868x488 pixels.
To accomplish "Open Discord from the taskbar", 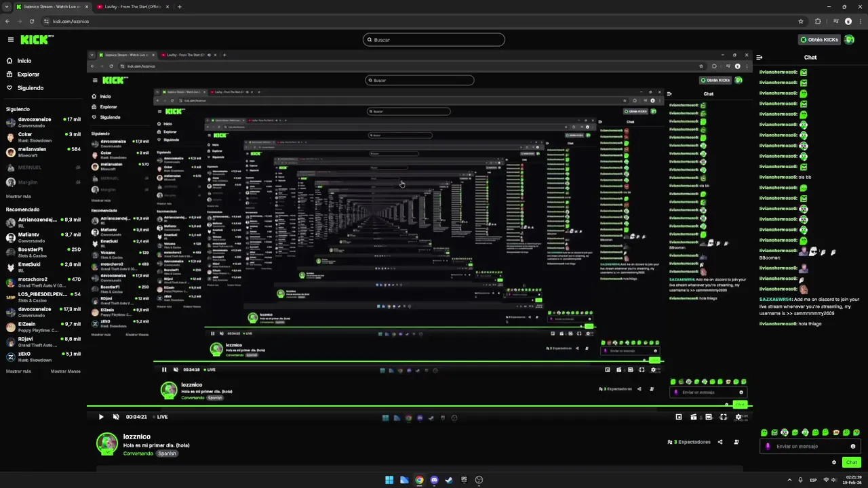I will tap(435, 480).
